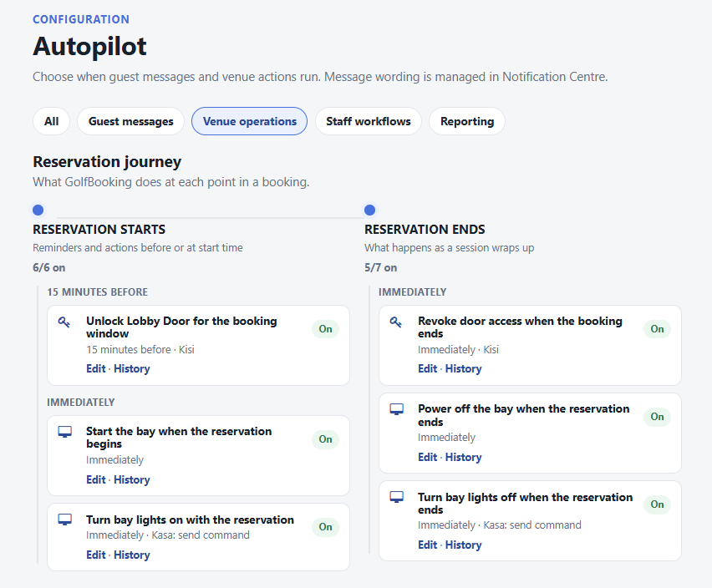Click the Reservation Starts timeline dot

tap(38, 210)
